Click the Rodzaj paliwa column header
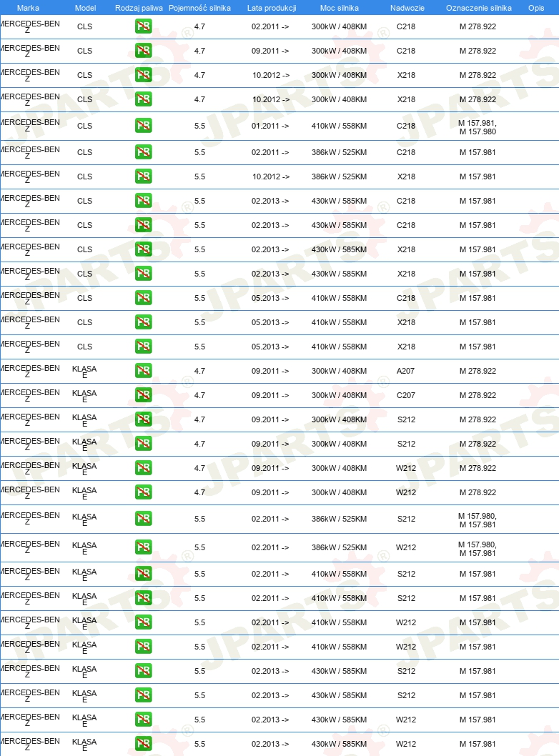The height and width of the screenshot is (756, 559). pos(139,8)
